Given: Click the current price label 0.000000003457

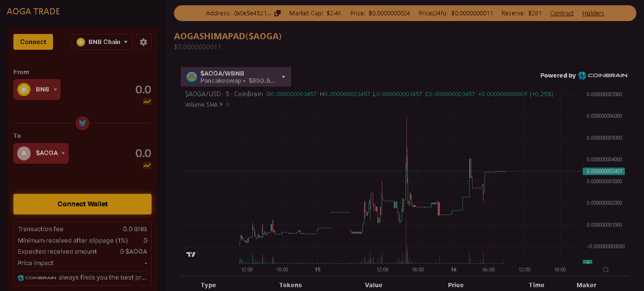Looking at the screenshot, I should 604,171.
